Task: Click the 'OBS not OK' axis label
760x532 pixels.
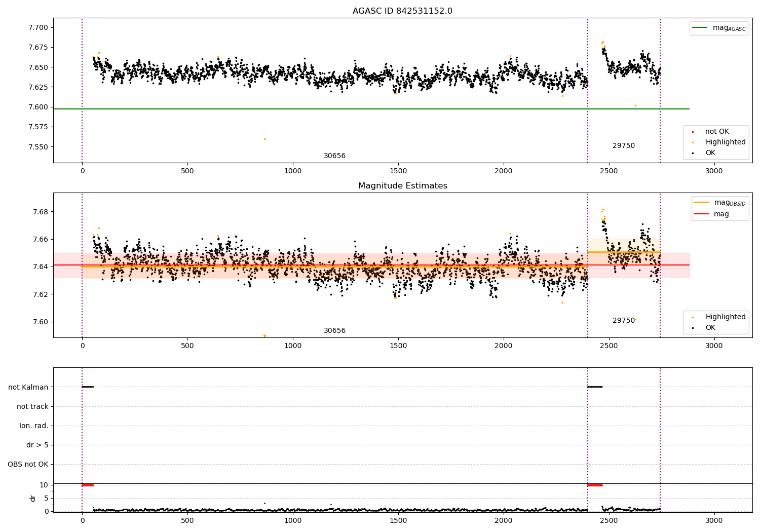Action: point(28,464)
